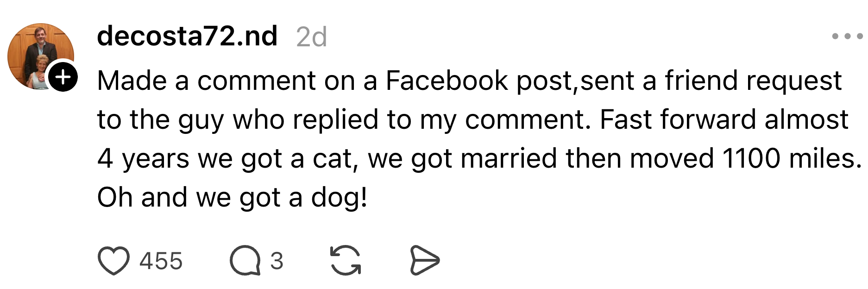Click the "1100 miles" text in post
Screen dimensions: 868x289
(791, 158)
